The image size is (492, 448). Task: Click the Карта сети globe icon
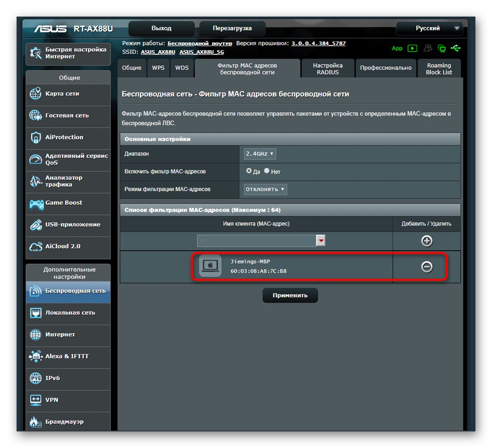tap(35, 94)
